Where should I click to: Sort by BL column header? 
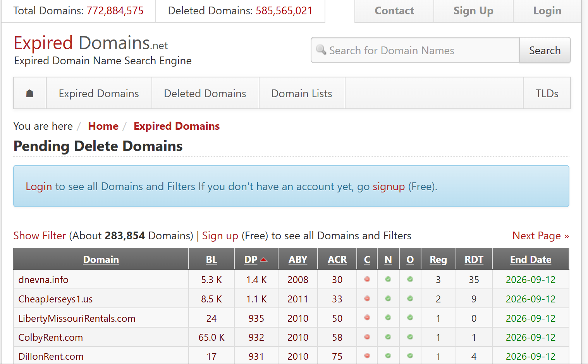tap(211, 259)
